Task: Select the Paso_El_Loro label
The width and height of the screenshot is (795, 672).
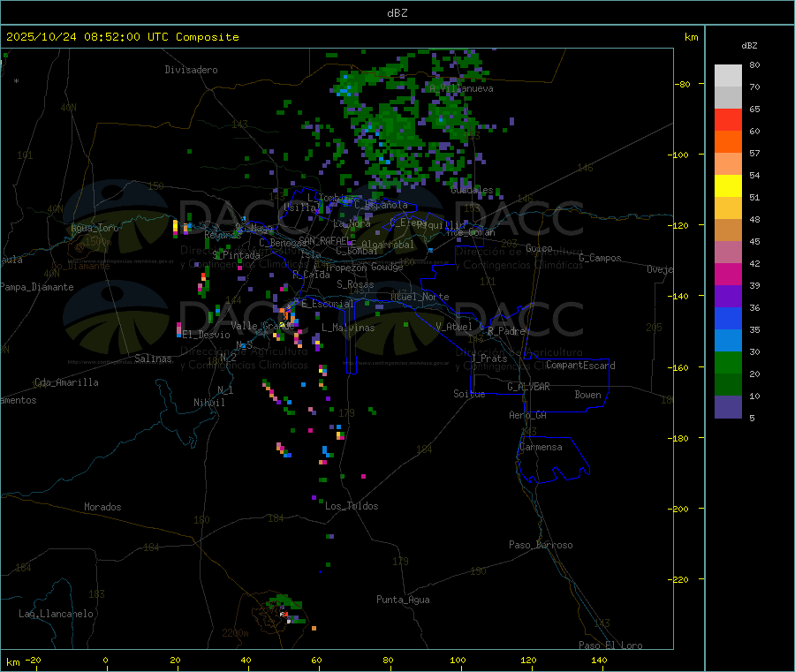Action: [x=610, y=646]
